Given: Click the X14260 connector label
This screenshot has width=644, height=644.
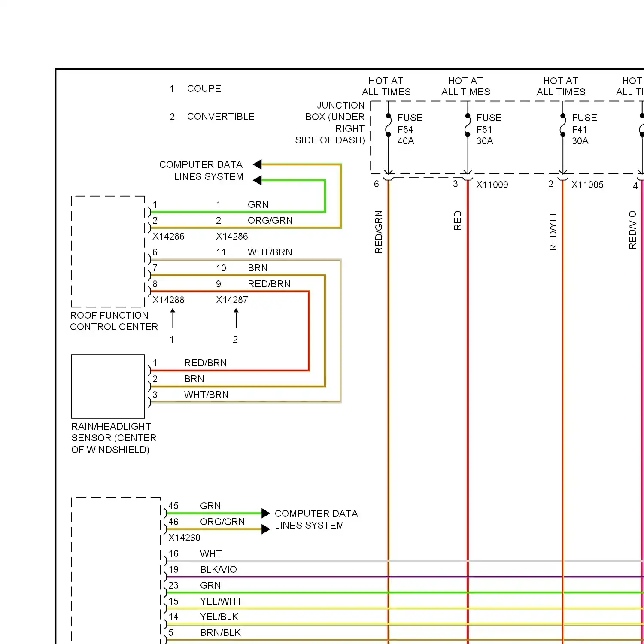Looking at the screenshot, I should (184, 538).
